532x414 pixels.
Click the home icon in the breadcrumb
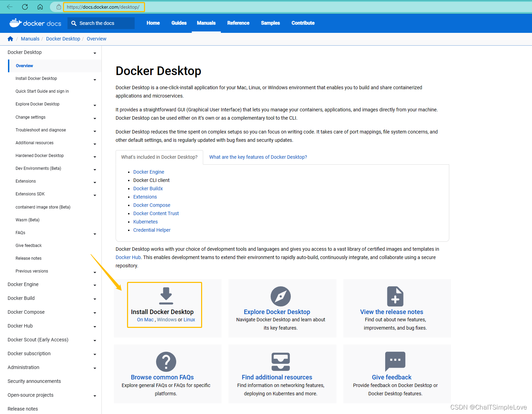[x=10, y=39]
